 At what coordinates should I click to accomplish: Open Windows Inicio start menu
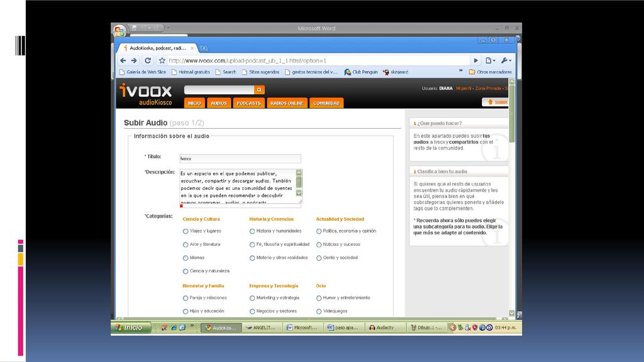[130, 327]
